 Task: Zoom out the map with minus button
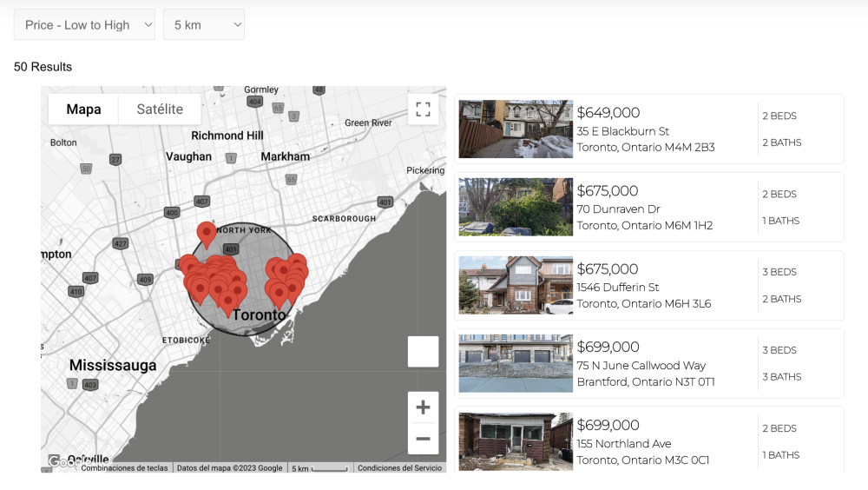click(423, 439)
